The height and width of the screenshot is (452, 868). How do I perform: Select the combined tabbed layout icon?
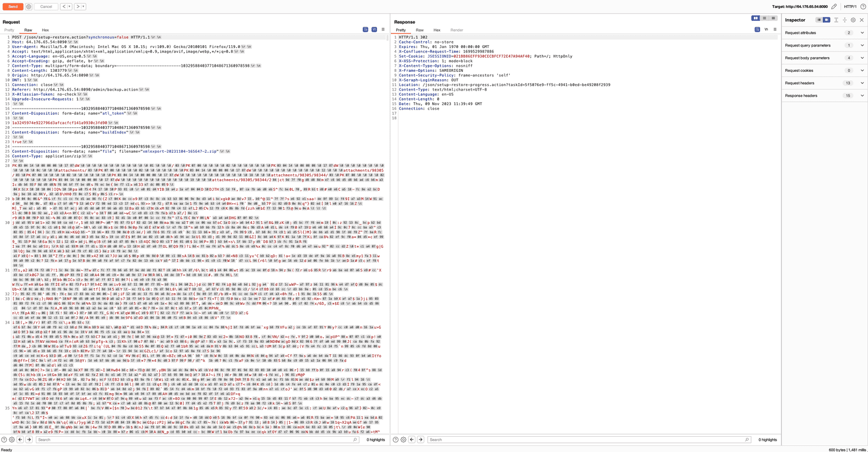pyautogui.click(x=774, y=18)
